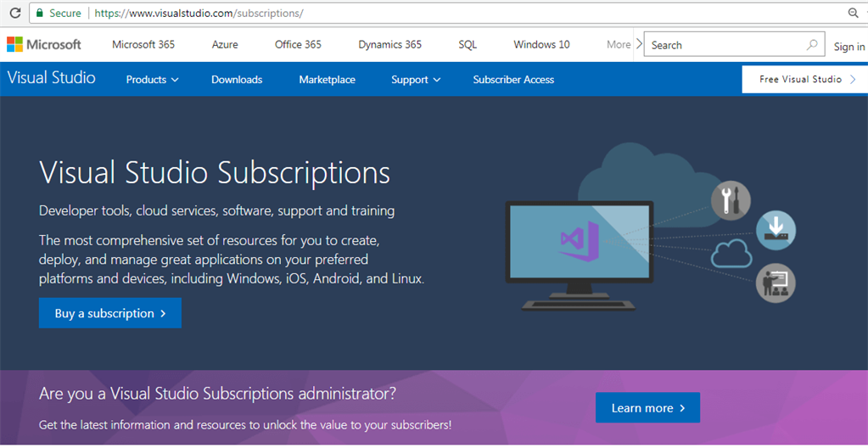Click the Free Visual Studio button
Viewport: 868px width, 448px height.
(805, 79)
